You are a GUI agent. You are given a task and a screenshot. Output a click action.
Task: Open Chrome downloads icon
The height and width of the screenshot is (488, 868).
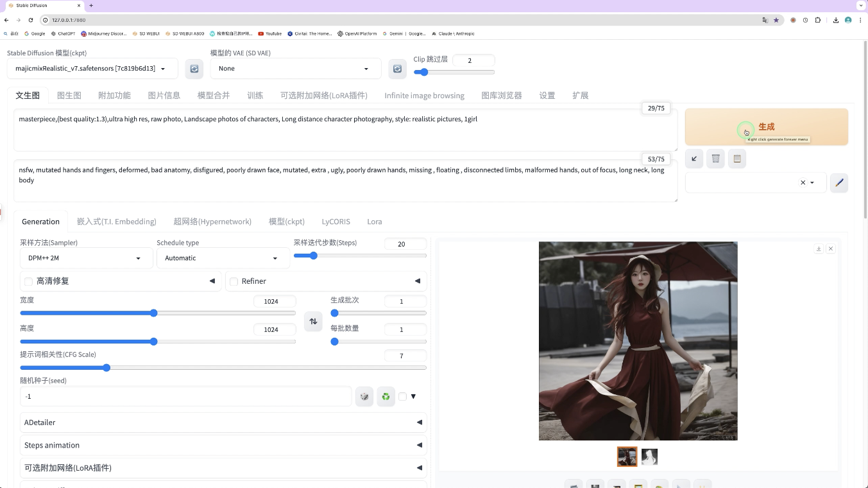click(836, 20)
